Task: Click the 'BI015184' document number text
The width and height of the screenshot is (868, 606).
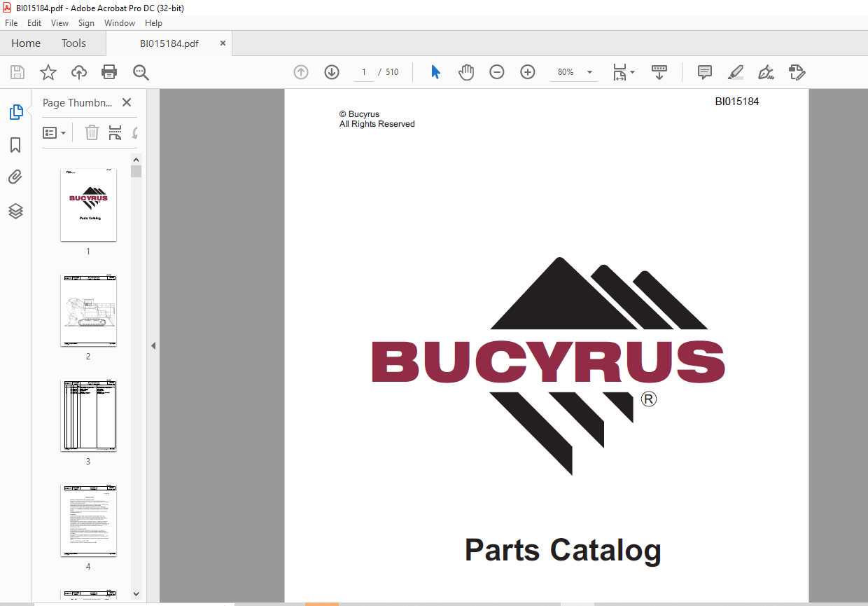Action: (736, 102)
